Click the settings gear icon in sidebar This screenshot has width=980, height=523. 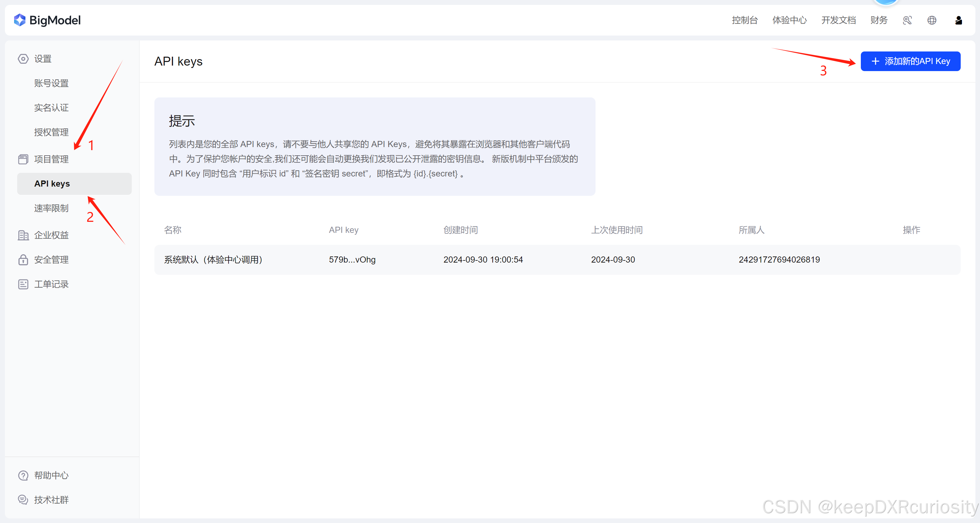(23, 59)
